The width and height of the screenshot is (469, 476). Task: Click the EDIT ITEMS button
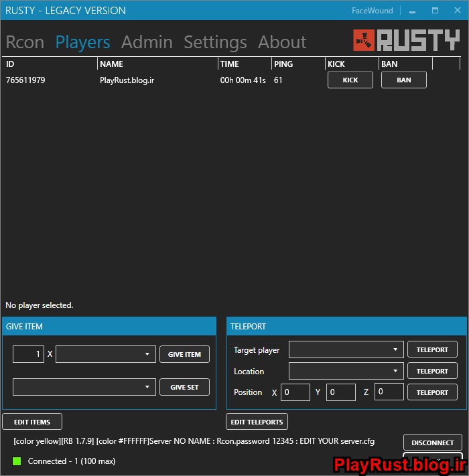(32, 422)
